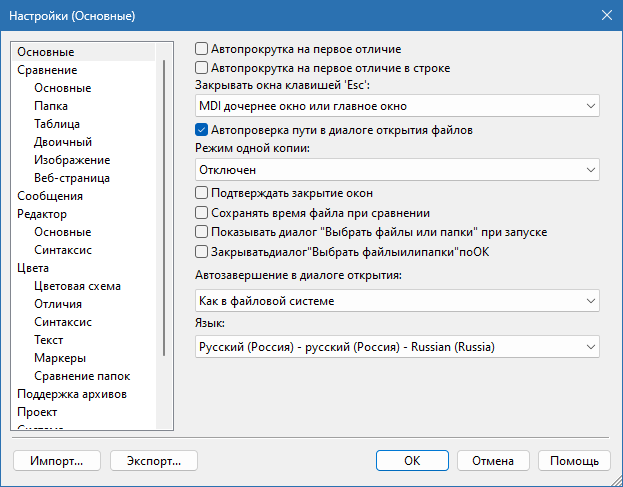623x487 pixels.
Task: Click the Отмена button
Action: point(493,461)
